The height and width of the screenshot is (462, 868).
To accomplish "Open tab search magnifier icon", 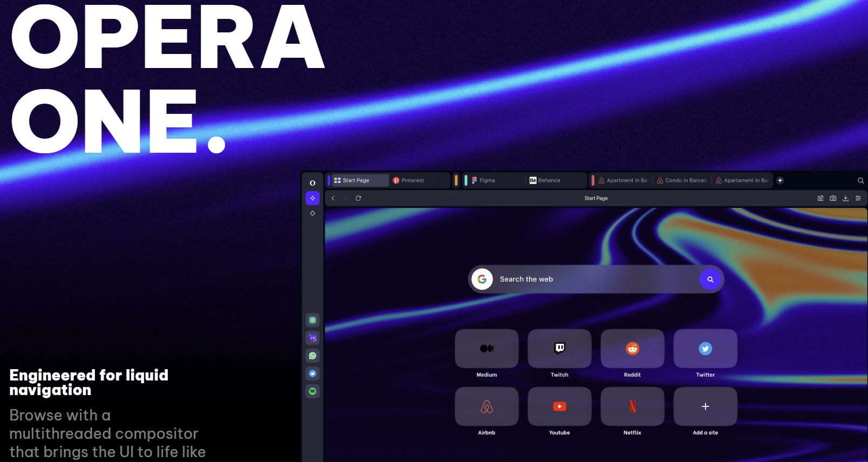I will 860,180.
